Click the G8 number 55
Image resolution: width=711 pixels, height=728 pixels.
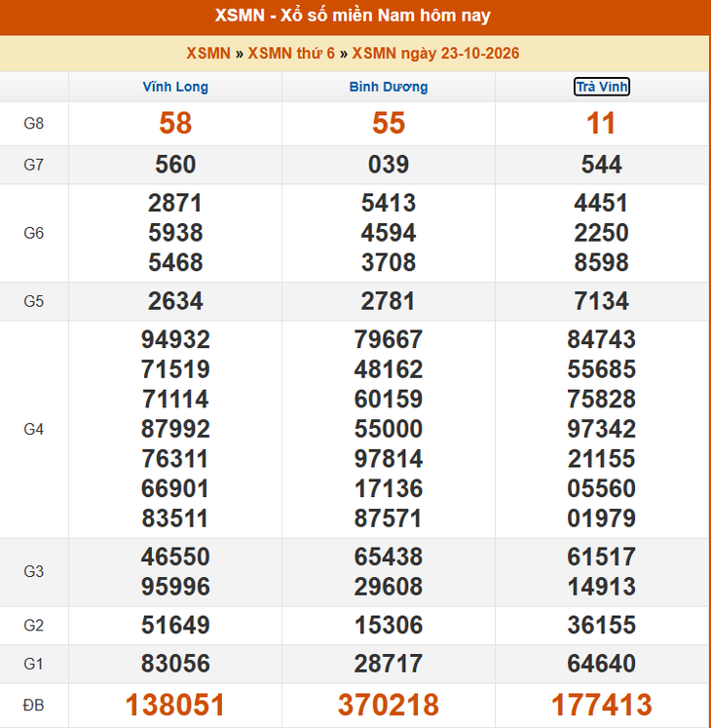pos(389,124)
